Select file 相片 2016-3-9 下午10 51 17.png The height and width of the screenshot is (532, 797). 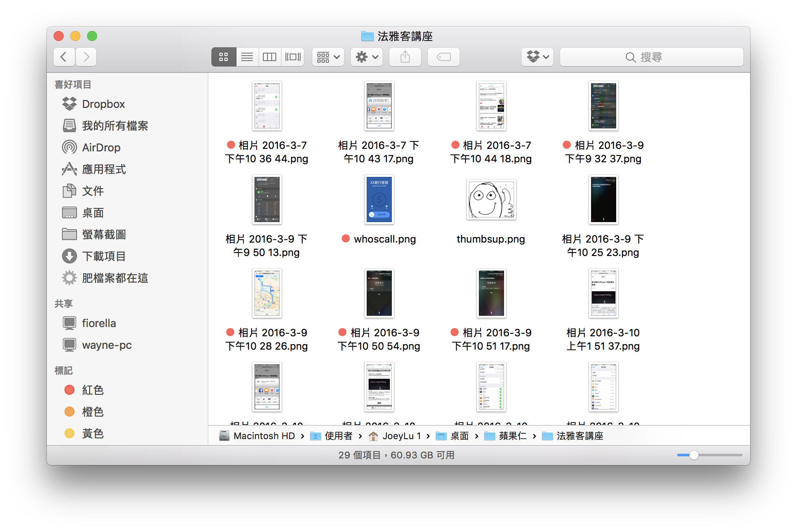coord(491,293)
